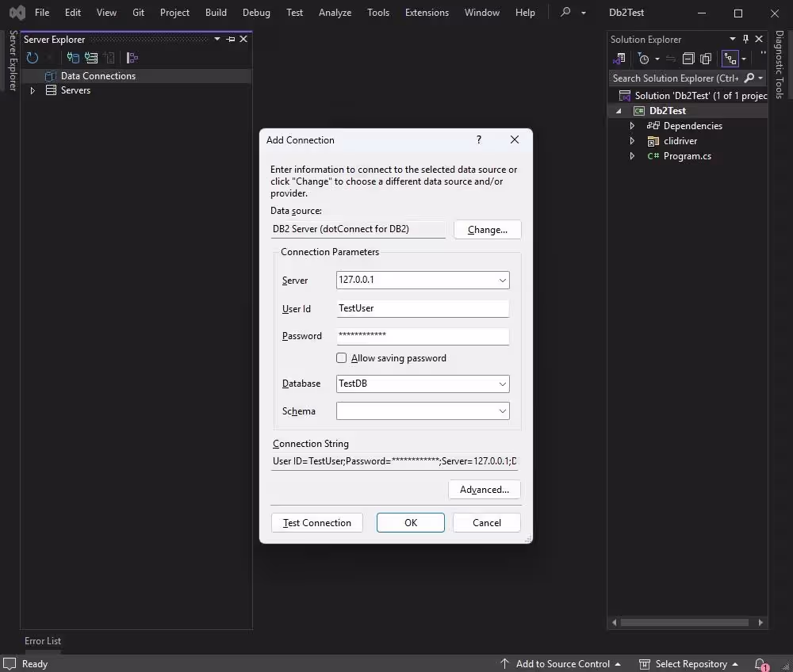Open Server Explorer window options arrow
This screenshot has width=793, height=672.
coord(217,39)
